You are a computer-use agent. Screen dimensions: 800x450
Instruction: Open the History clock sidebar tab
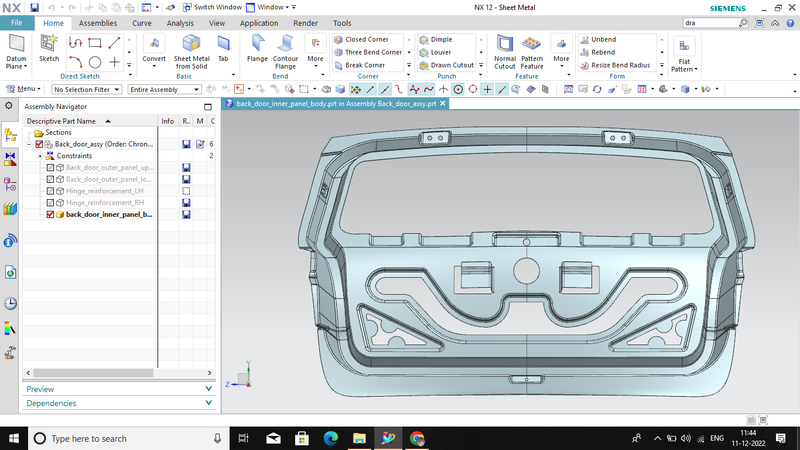pos(10,304)
